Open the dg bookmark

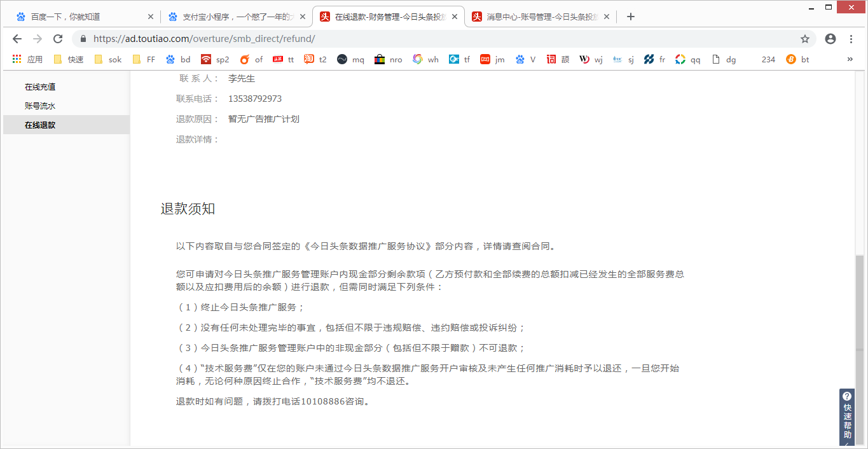click(723, 59)
